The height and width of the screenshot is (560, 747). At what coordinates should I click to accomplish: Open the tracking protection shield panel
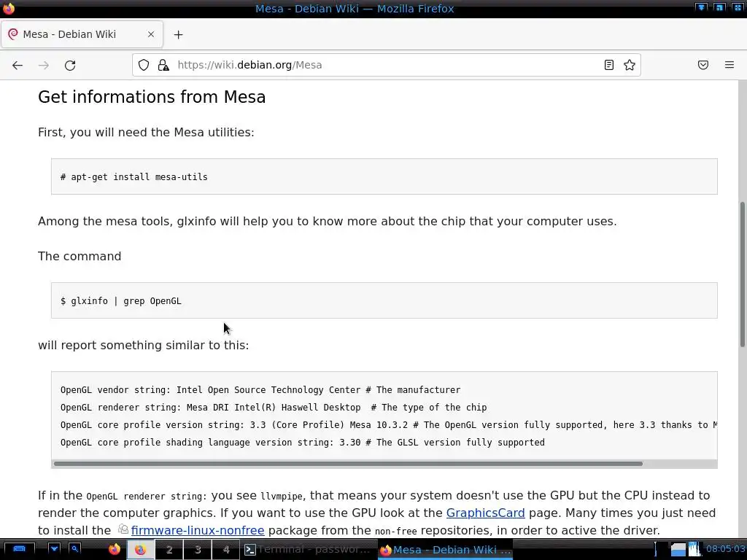click(x=144, y=65)
